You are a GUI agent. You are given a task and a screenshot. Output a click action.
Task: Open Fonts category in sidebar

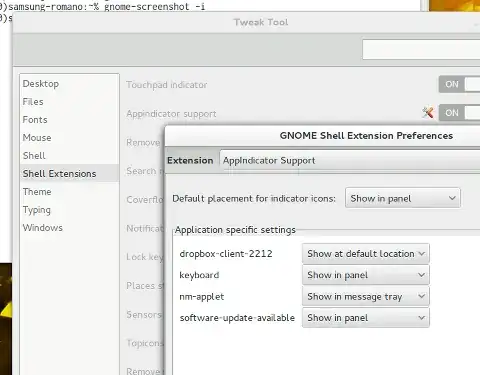(x=69, y=120)
